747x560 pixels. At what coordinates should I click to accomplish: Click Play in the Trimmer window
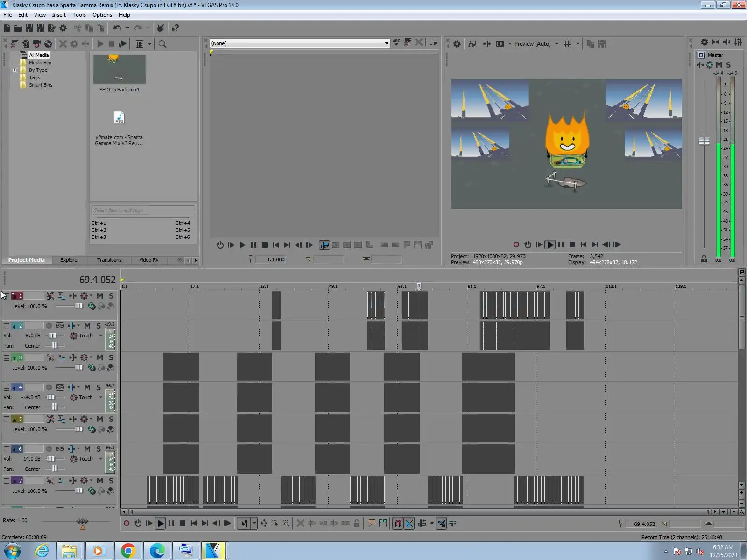[242, 245]
